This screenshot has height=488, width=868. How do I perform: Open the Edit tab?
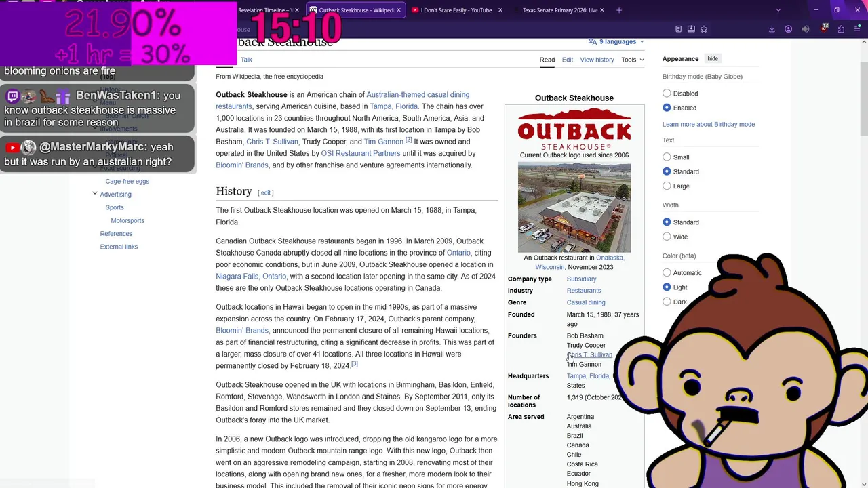tap(568, 60)
